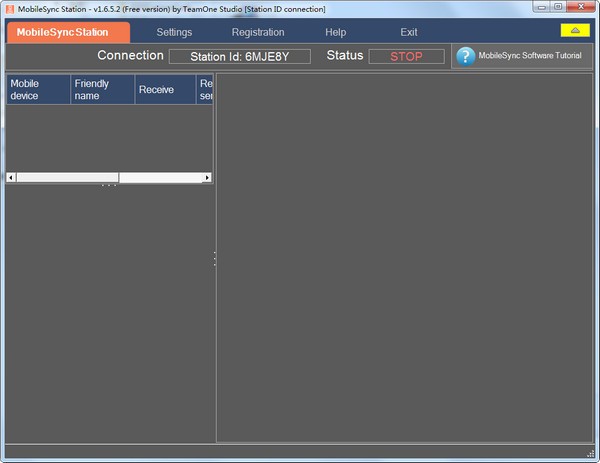Click the scrollbar right arrow
The image size is (600, 463).
(x=207, y=178)
